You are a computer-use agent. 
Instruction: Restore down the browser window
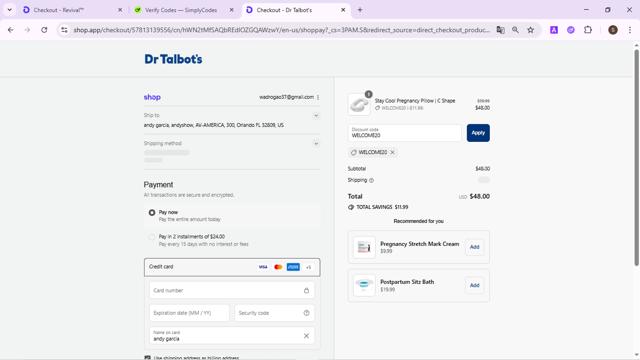[x=607, y=10]
